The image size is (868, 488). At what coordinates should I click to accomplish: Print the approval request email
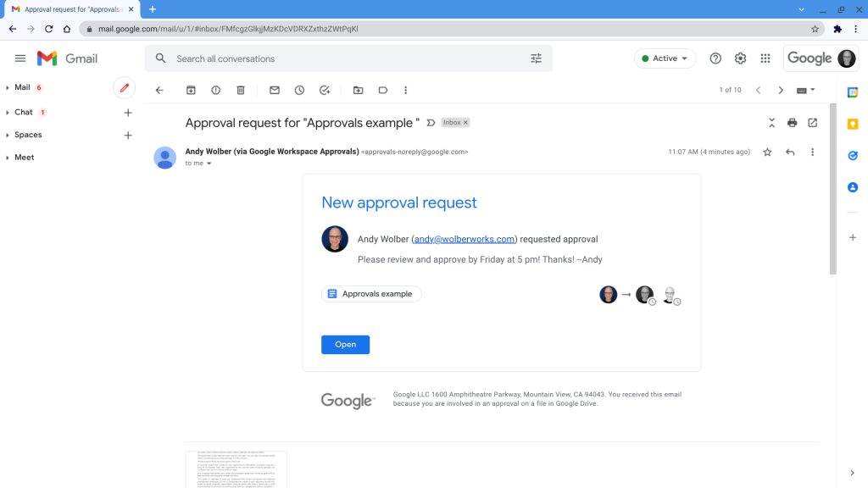coord(792,122)
